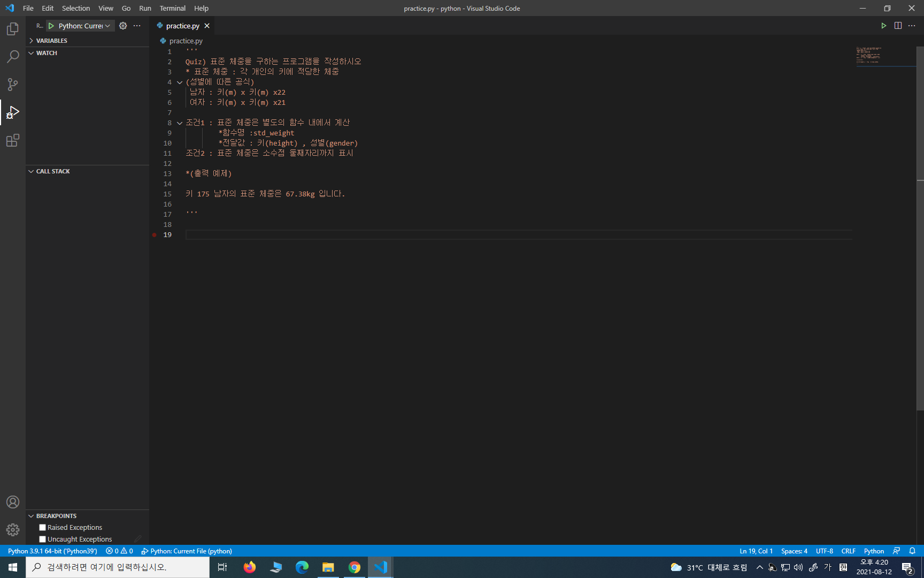The height and width of the screenshot is (578, 924).
Task: Change line endings via CRLF
Action: [x=849, y=551]
